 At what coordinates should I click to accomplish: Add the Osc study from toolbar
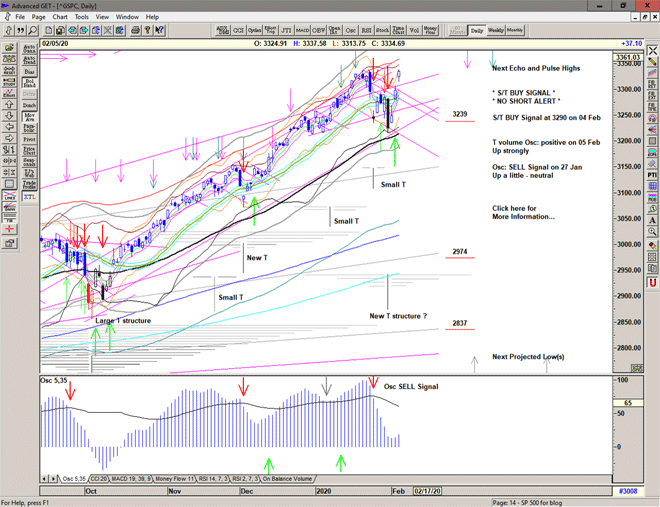[350, 30]
